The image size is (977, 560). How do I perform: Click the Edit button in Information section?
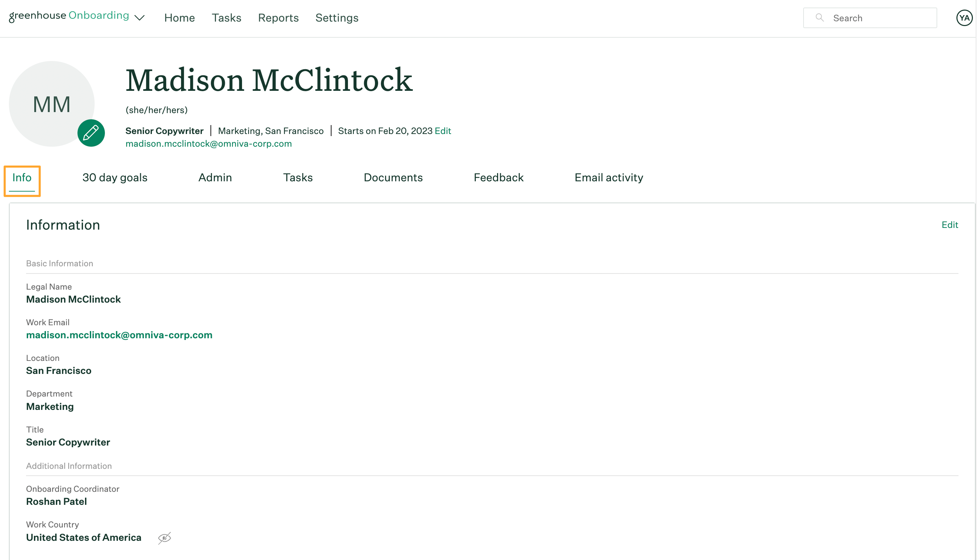pos(950,225)
